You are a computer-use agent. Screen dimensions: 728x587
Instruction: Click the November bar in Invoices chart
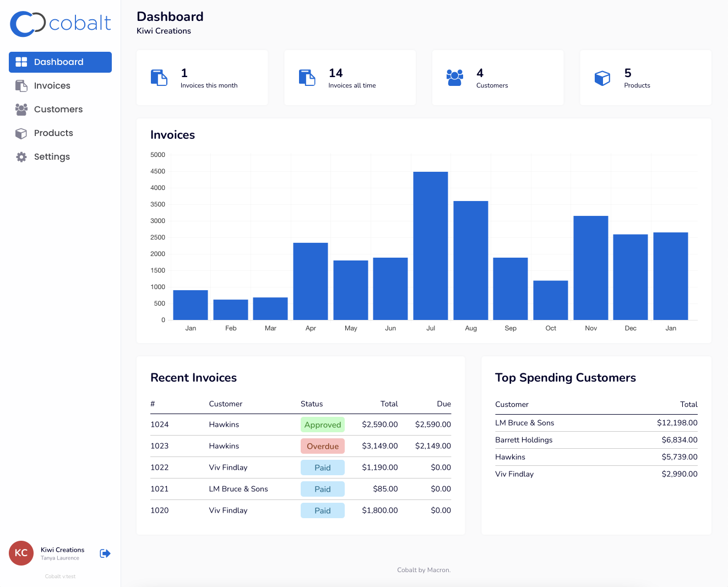tap(590, 268)
